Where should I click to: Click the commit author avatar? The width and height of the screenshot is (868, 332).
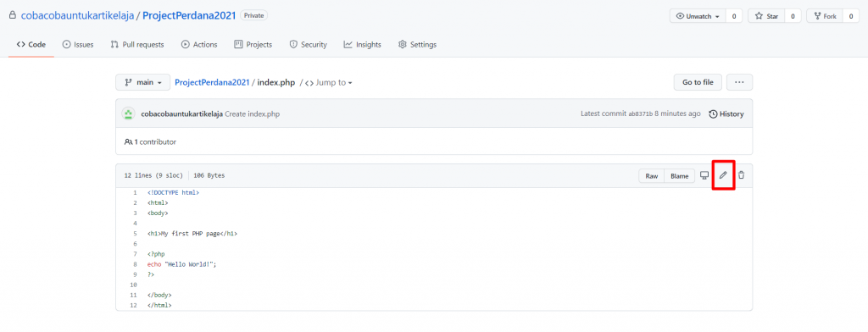tap(129, 114)
